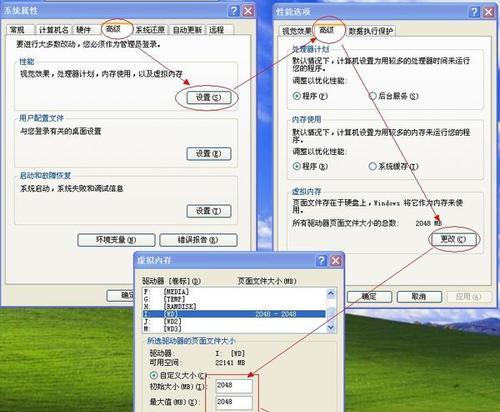
Task: Open 错误报告(R) settings
Action: click(198, 240)
